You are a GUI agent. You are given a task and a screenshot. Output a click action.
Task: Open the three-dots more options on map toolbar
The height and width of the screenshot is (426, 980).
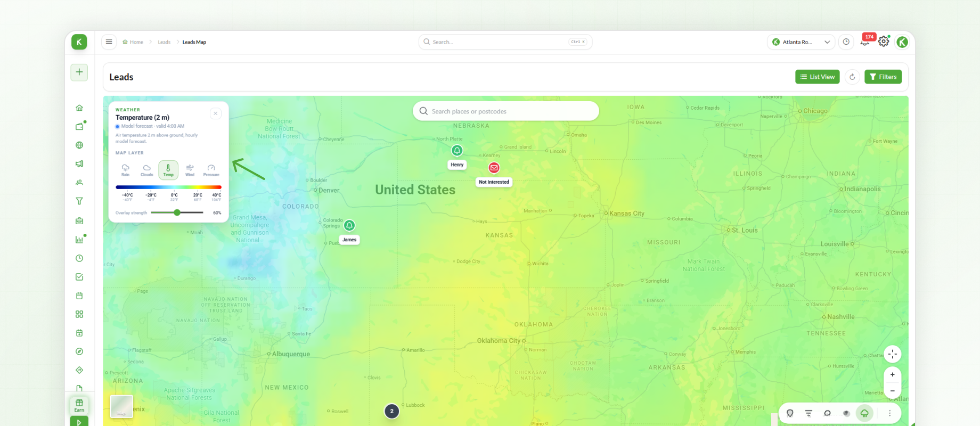point(889,413)
